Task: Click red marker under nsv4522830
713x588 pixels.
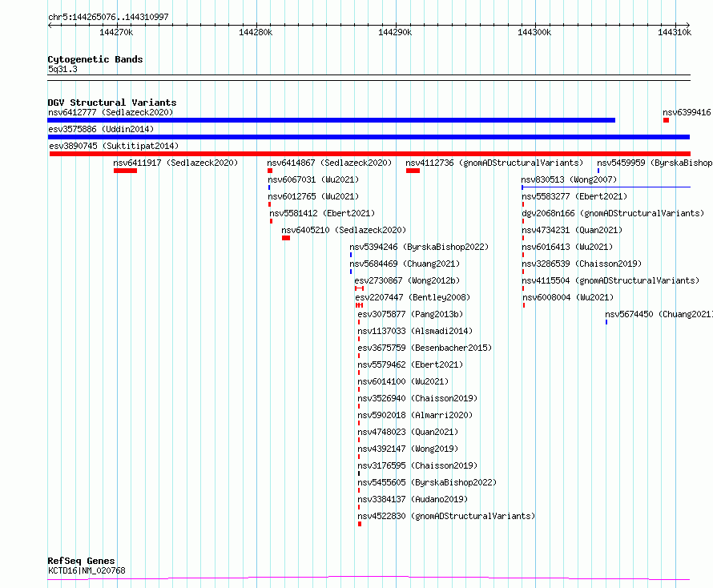Action: (360, 525)
